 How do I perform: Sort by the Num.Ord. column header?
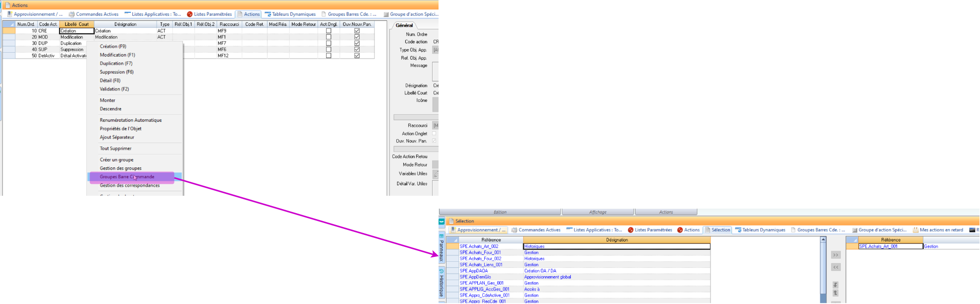tap(26, 24)
